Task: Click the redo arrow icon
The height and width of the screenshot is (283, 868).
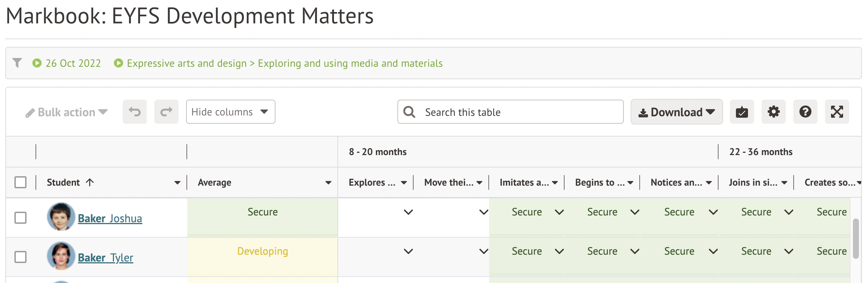Action: click(x=166, y=112)
